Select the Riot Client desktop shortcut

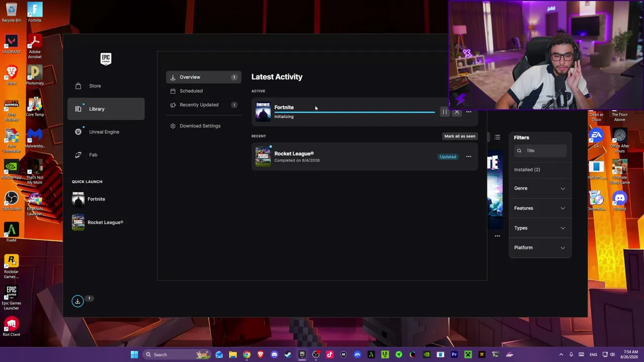[11, 327]
